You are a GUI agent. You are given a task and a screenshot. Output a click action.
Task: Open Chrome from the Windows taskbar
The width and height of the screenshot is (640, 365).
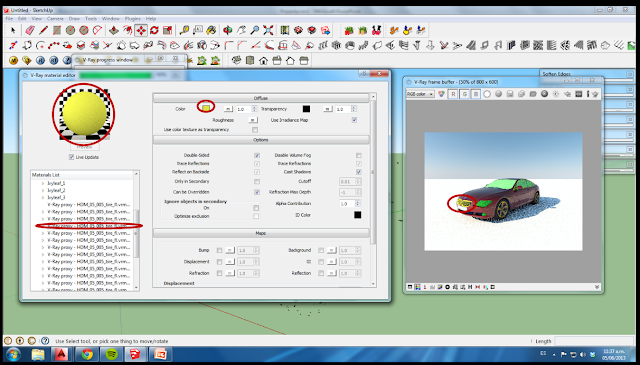click(x=86, y=354)
